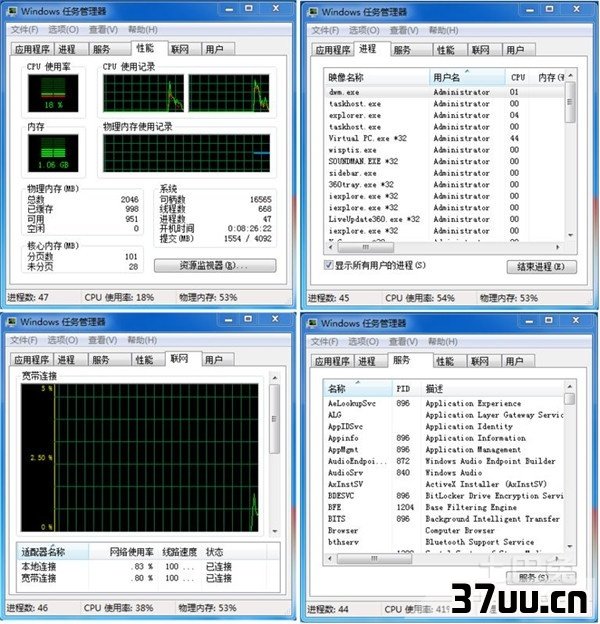Click CPU 使用率: 54% in the status bar
The image size is (600, 624).
click(x=420, y=298)
